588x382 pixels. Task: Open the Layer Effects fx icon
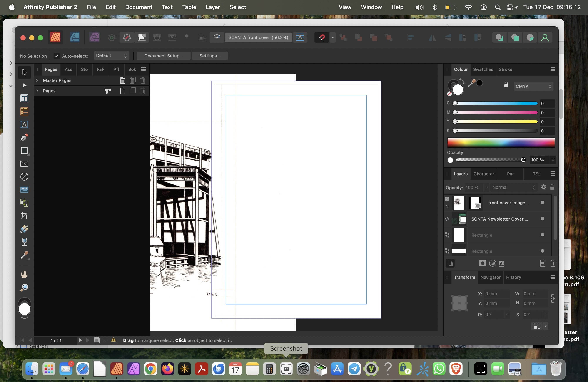click(x=502, y=263)
